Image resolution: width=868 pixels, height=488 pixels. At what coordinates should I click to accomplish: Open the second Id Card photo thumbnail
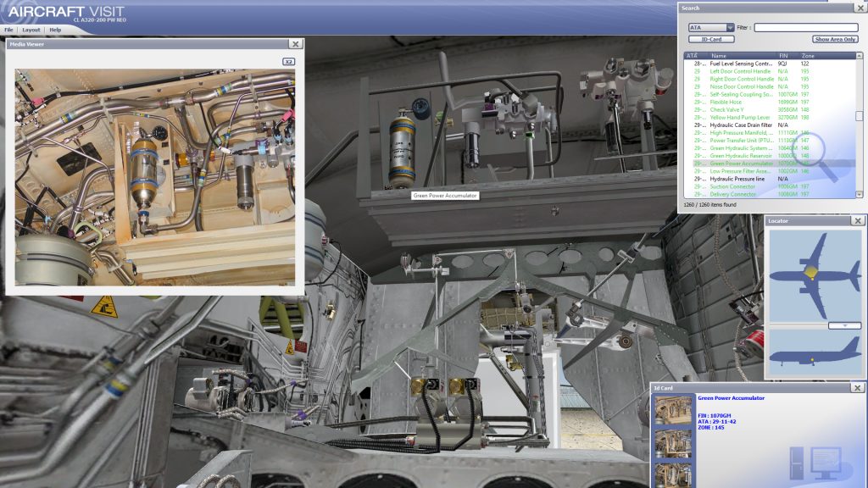pos(673,444)
